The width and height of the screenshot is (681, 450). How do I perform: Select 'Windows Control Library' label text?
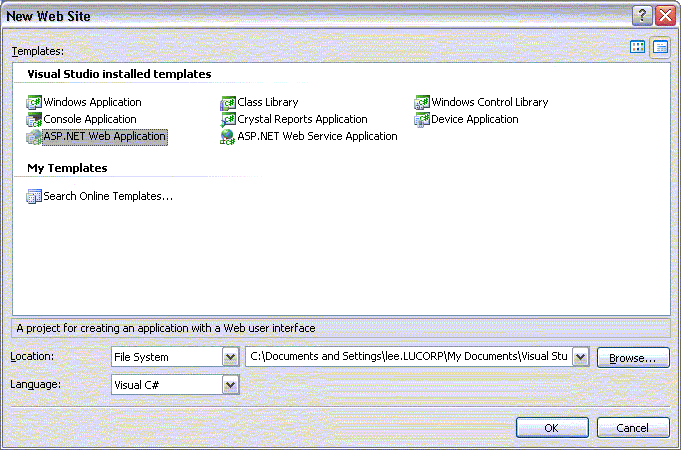coord(490,103)
